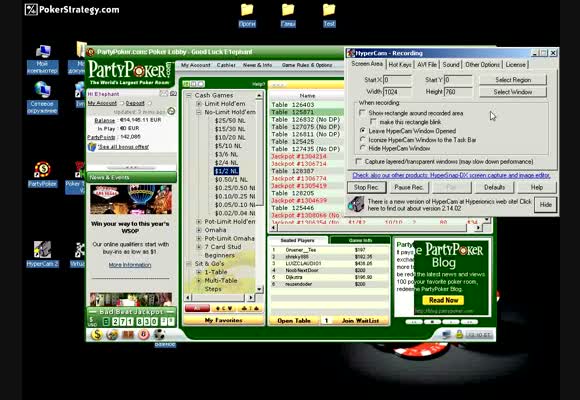
Task: Click the envelope icon beside Hi E1ephant
Action: tap(163, 94)
